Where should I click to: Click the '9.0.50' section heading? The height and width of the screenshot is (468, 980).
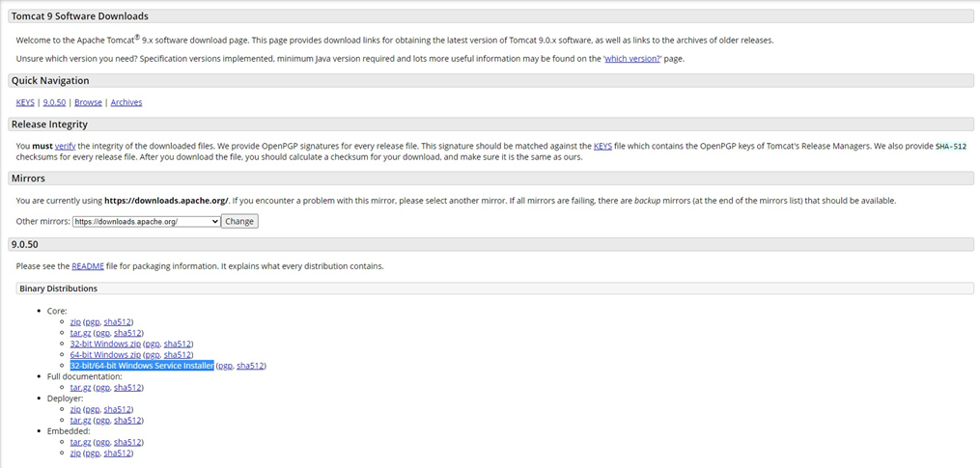[x=25, y=244]
